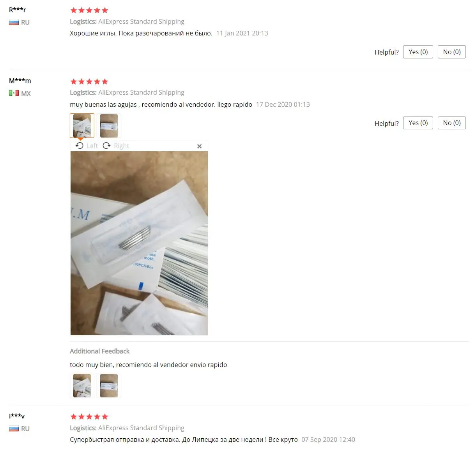Rotate the photo left with the arrow icon
Screen dimensions: 476x450
click(x=80, y=146)
